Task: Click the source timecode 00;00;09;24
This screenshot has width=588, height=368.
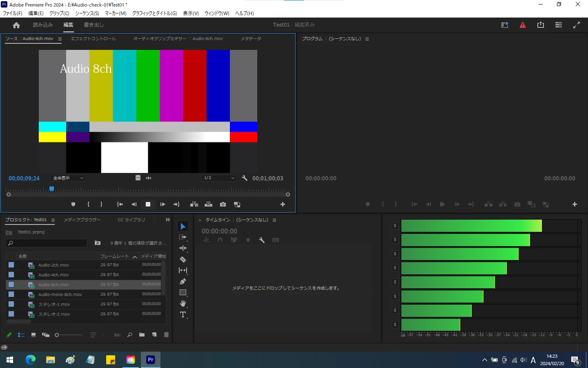Action: (x=24, y=178)
